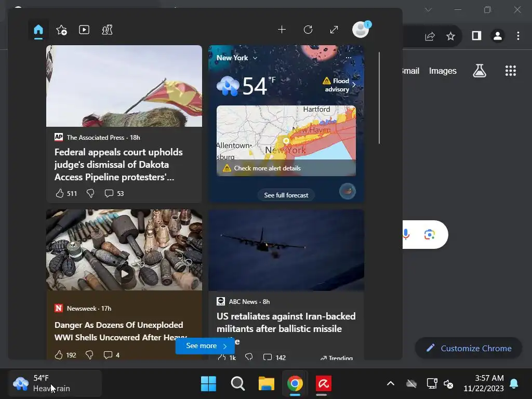Image resolution: width=532 pixels, height=399 pixels.
Task: Open the Chrome profile icon
Action: pos(497,36)
